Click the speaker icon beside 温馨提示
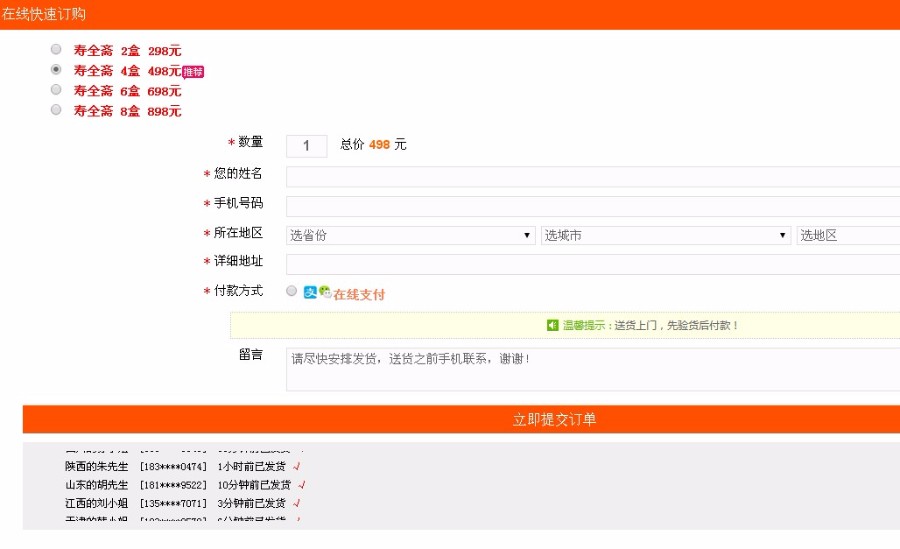 click(552, 326)
